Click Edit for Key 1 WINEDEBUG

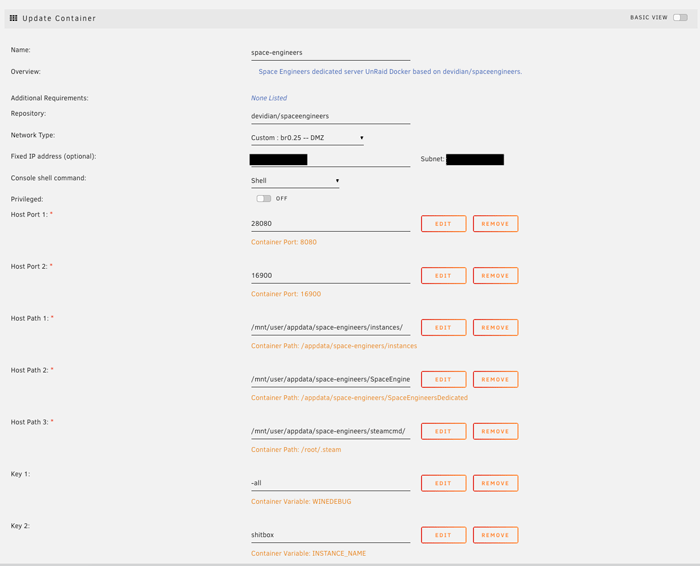pos(443,483)
